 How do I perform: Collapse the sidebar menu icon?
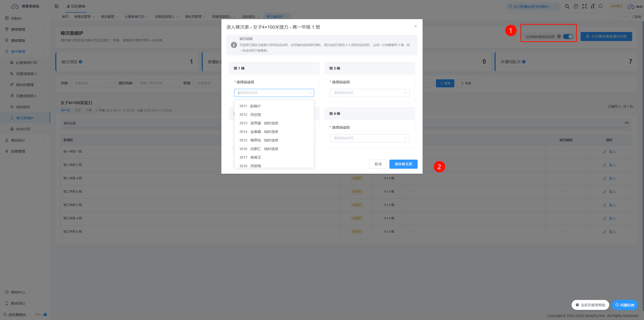tap(57, 6)
